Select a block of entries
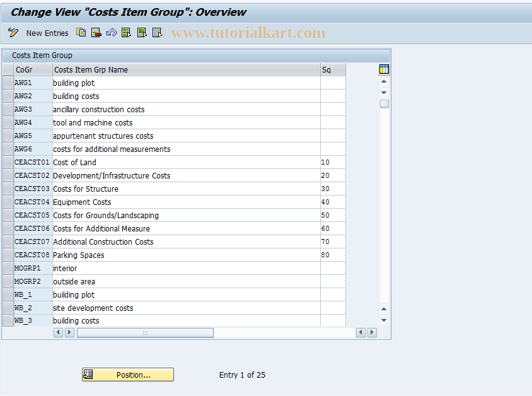 click(x=141, y=32)
